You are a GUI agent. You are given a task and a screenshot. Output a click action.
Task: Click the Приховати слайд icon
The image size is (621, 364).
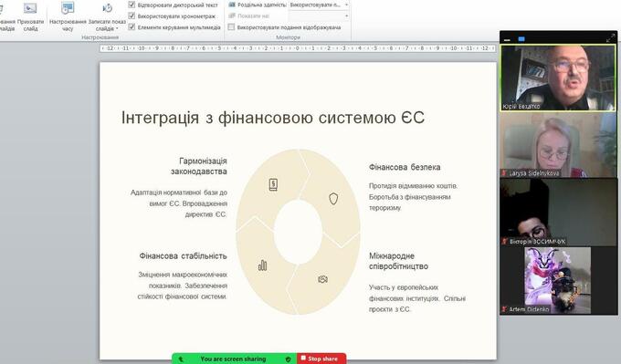point(30,8)
